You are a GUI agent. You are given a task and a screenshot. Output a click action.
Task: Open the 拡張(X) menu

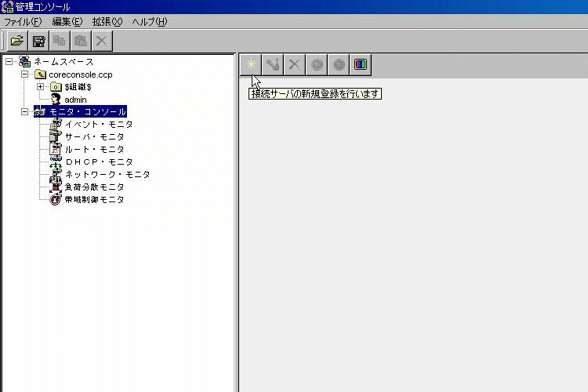107,22
